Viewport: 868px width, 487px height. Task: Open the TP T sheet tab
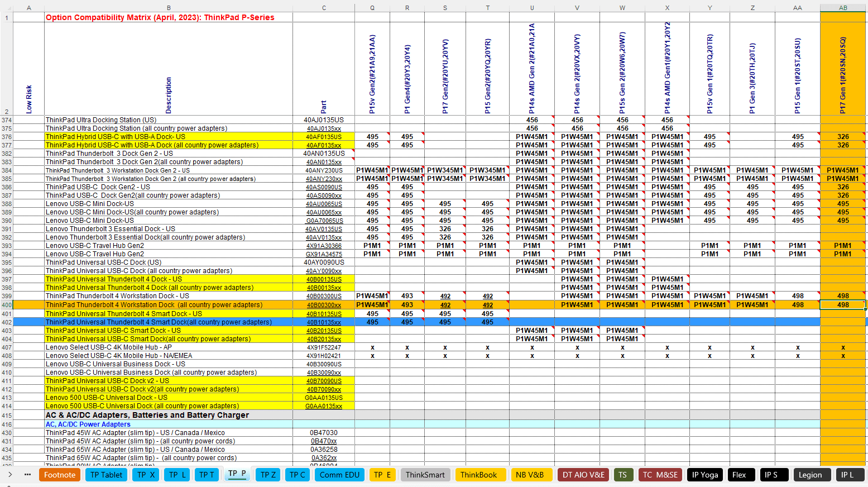(x=207, y=475)
